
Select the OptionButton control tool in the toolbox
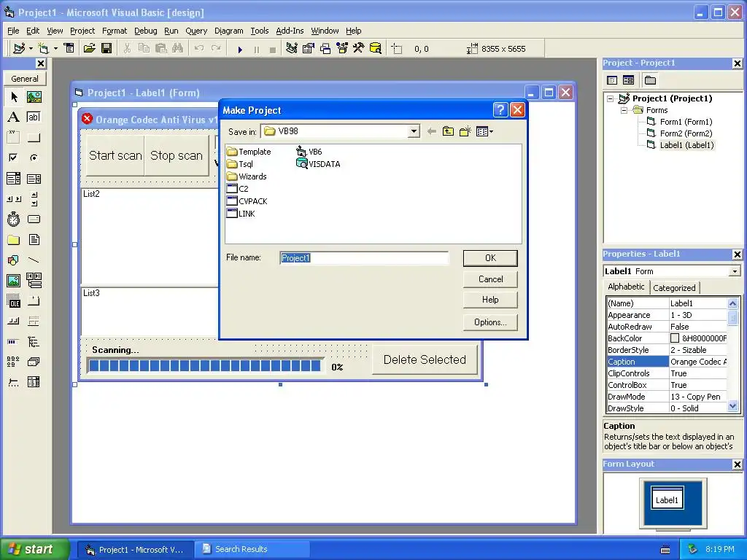click(34, 157)
